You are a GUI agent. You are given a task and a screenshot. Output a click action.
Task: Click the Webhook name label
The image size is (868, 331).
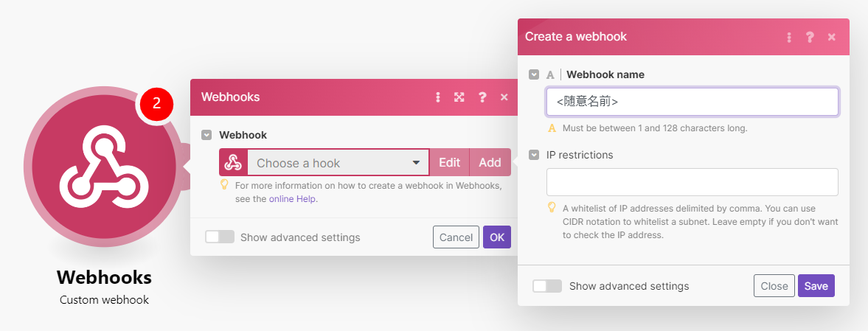605,74
